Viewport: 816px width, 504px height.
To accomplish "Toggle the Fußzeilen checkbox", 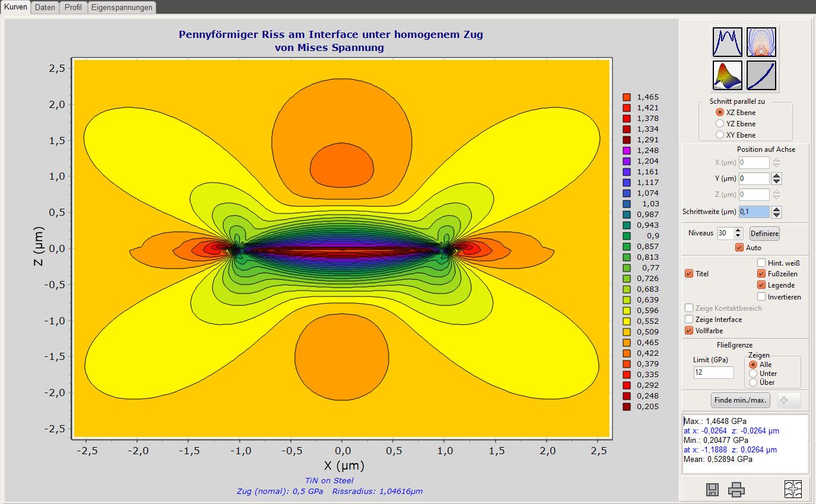I will pyautogui.click(x=761, y=273).
